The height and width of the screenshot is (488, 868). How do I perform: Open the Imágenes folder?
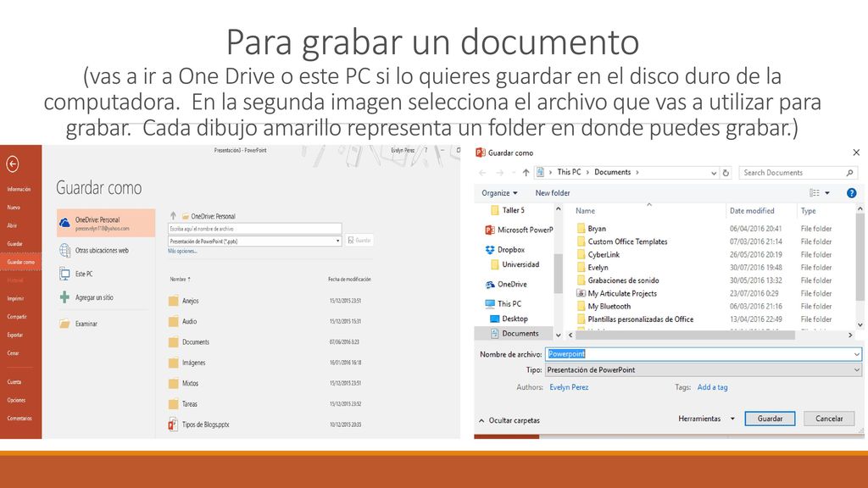(x=187, y=363)
